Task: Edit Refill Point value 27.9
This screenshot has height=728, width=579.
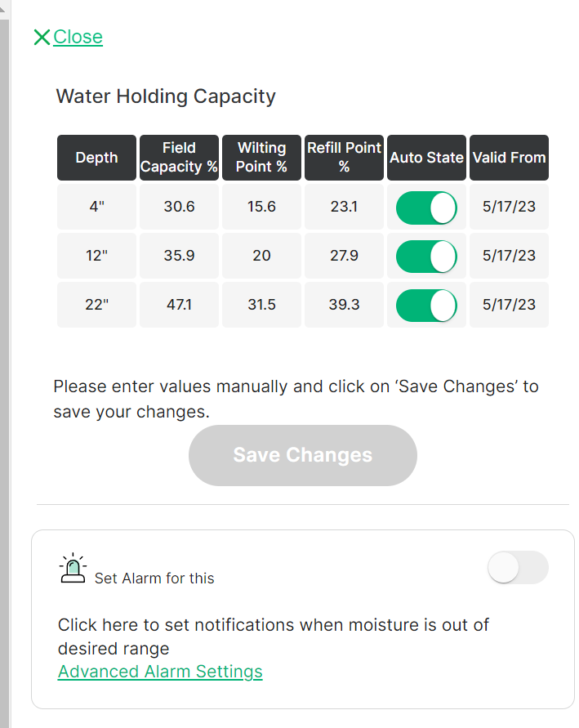Action: point(344,257)
